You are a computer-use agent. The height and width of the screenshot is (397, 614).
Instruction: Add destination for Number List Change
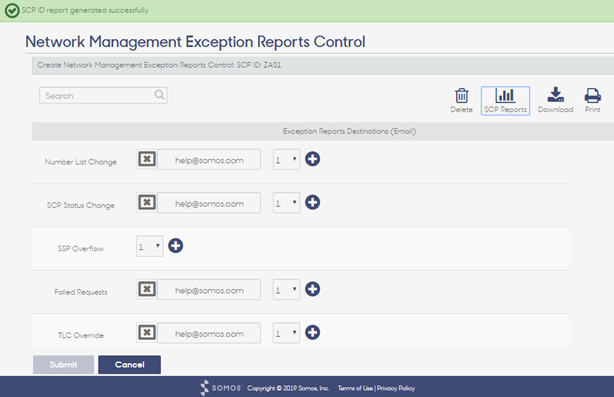[x=312, y=159]
